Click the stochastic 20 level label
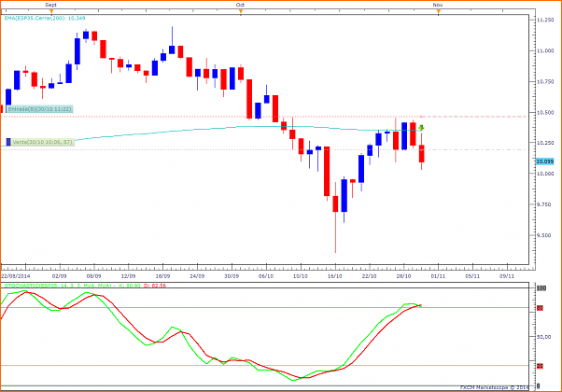Image resolution: width=562 pixels, height=392 pixels. [x=540, y=366]
